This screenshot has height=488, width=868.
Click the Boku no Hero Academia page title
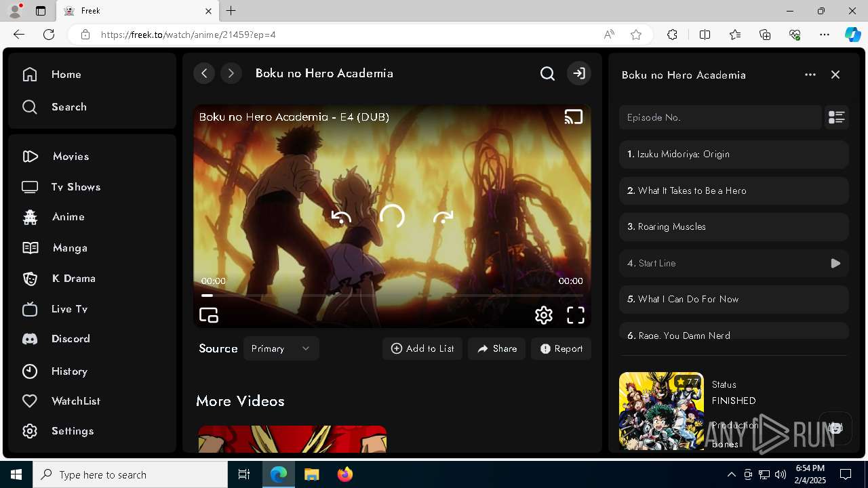click(x=324, y=73)
